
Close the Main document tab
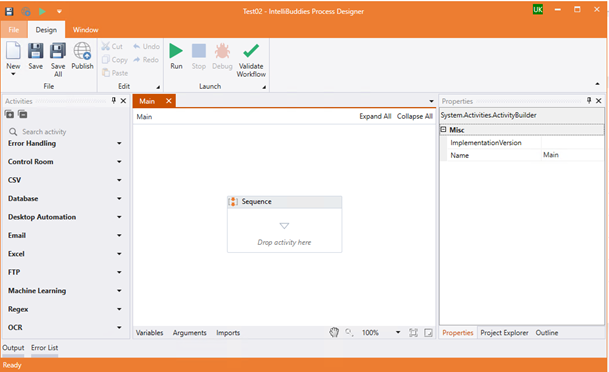tap(169, 101)
